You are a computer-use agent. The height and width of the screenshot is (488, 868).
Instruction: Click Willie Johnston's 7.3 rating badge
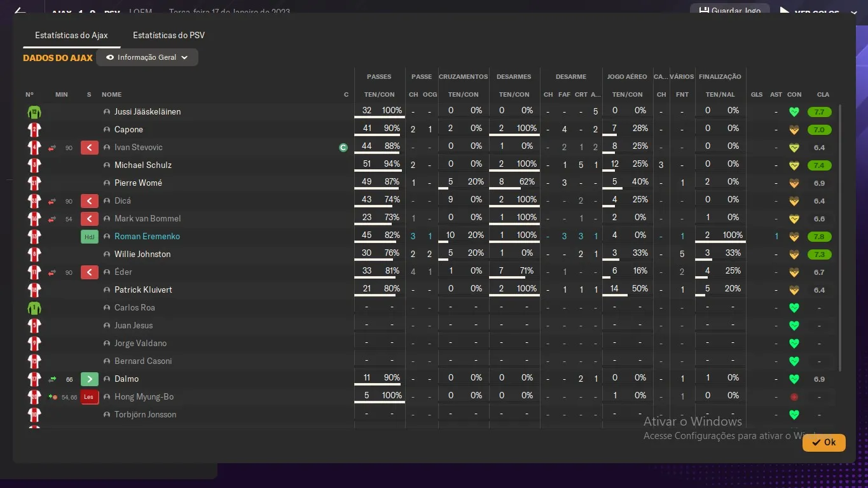[819, 254]
